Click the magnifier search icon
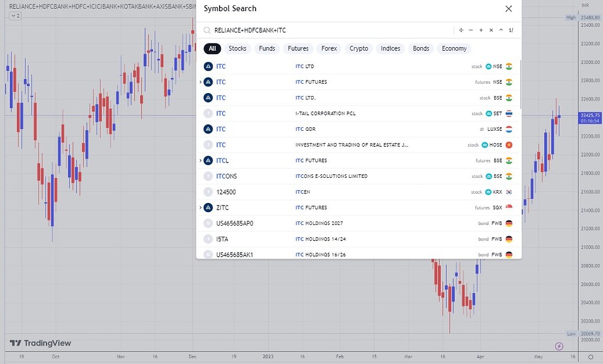Image resolution: width=603 pixels, height=364 pixels. click(x=207, y=31)
